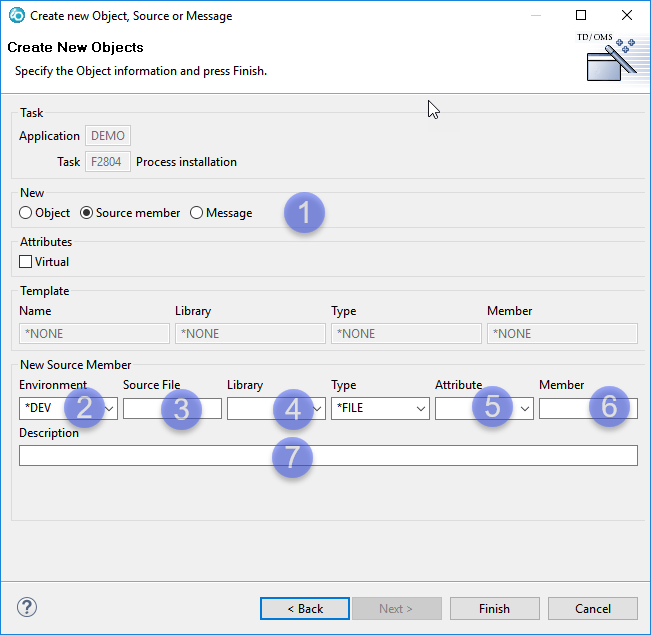The height and width of the screenshot is (635, 651).
Task: Maximize the dialog window
Action: tap(581, 16)
